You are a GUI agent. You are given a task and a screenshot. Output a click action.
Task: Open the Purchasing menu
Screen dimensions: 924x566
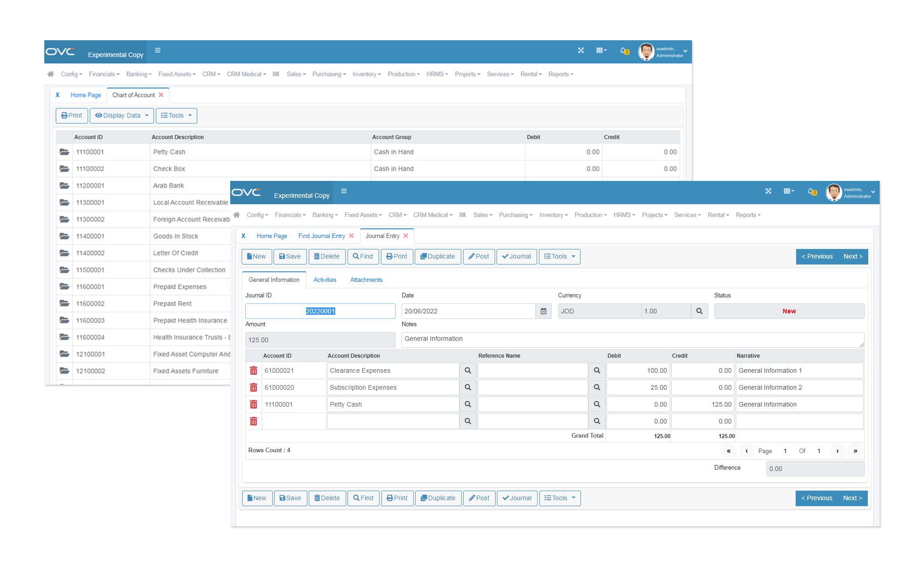(515, 215)
